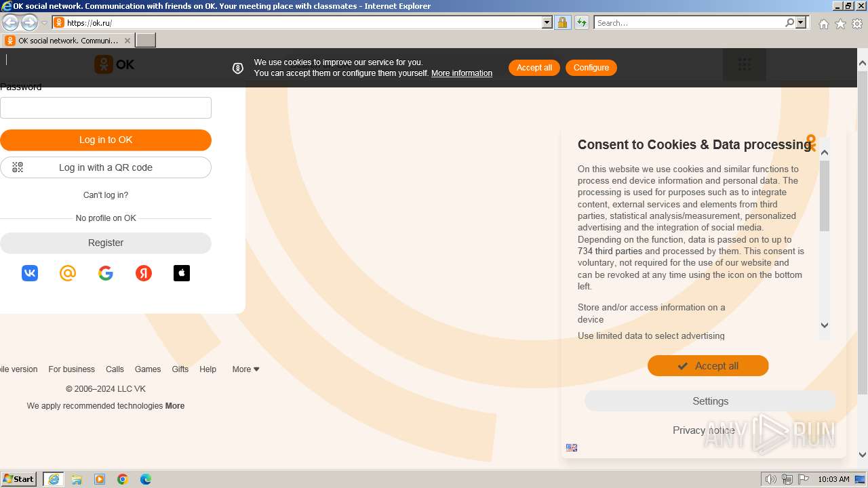Log in with Mail.ru @ icon

coord(68,273)
